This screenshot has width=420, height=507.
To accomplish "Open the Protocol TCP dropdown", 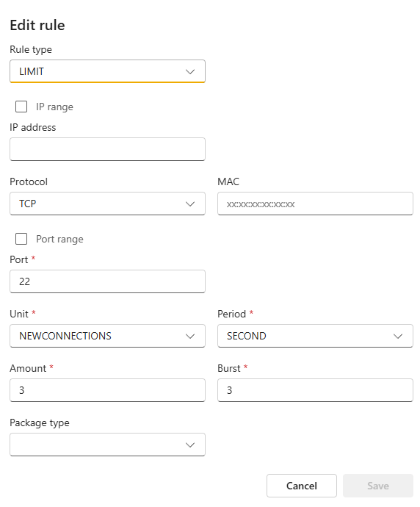I will (x=107, y=204).
